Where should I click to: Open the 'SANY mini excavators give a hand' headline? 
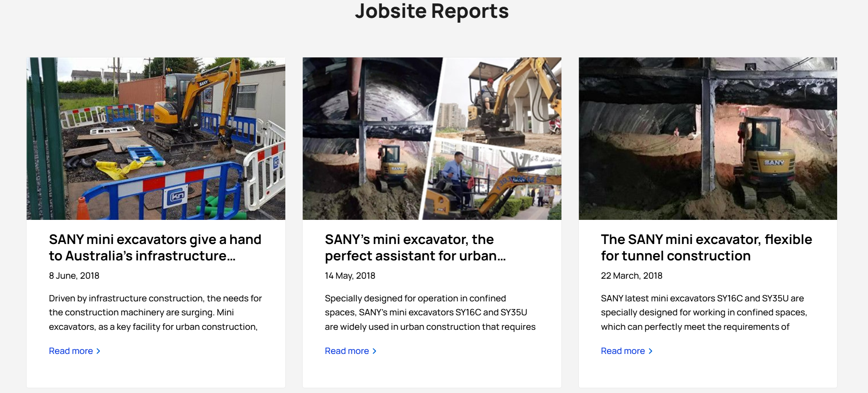coord(155,247)
